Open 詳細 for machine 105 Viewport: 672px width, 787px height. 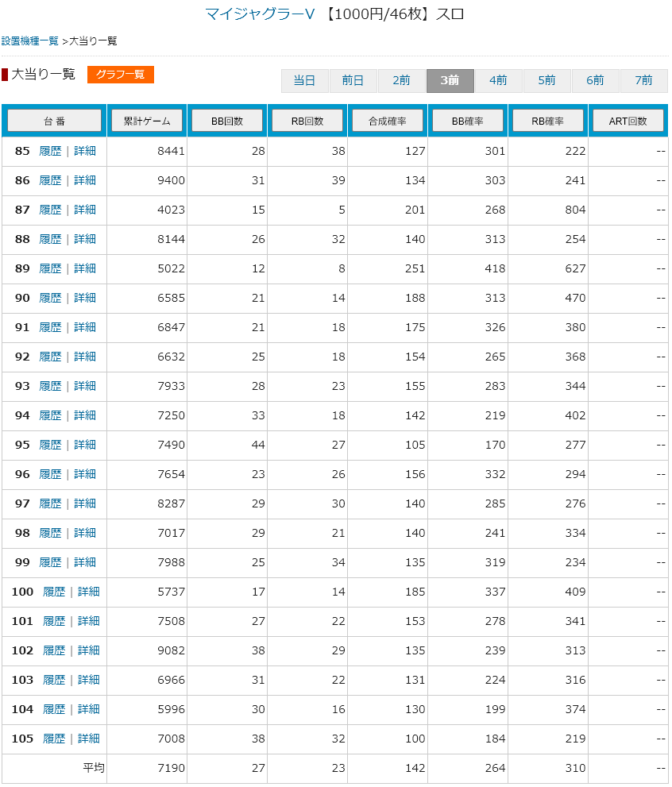click(x=89, y=739)
